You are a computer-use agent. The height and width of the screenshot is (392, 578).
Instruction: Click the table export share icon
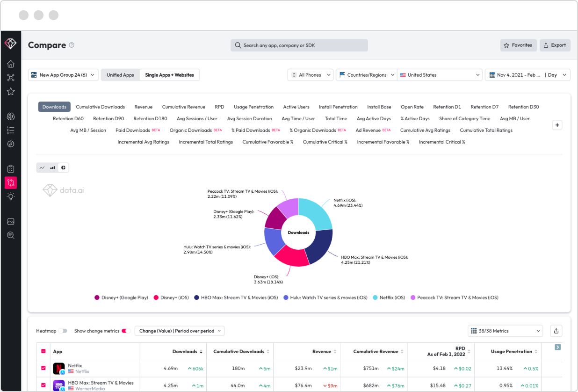(x=556, y=331)
